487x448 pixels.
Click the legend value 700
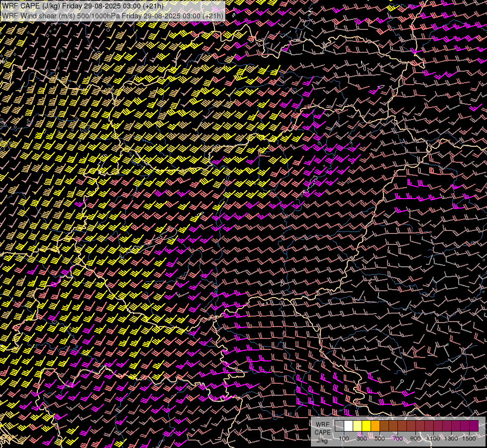(x=397, y=439)
